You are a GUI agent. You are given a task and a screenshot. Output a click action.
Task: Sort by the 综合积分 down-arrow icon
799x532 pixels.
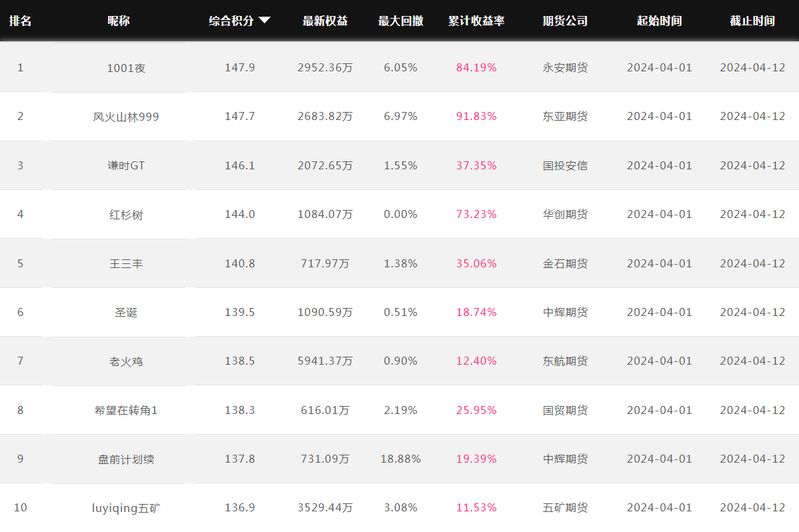(264, 21)
